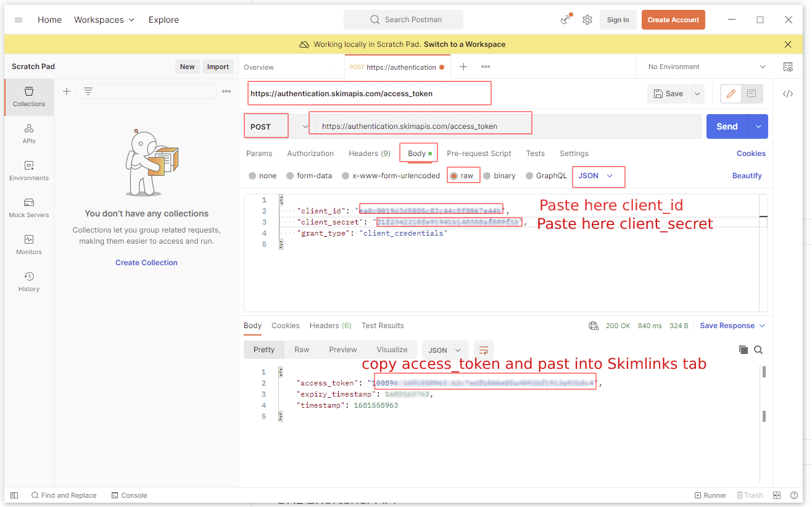The image size is (812, 507).
Task: Click the Create Collection link
Action: [x=146, y=263]
